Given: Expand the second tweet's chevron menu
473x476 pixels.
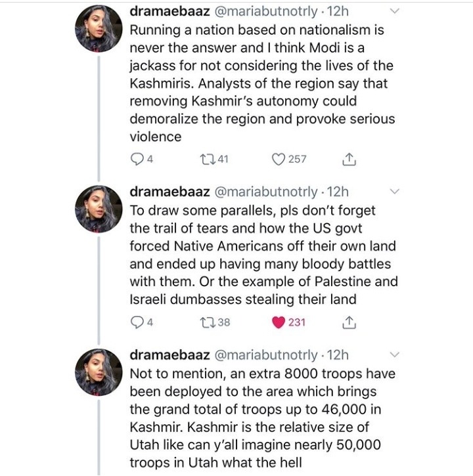Looking at the screenshot, I should point(394,192).
